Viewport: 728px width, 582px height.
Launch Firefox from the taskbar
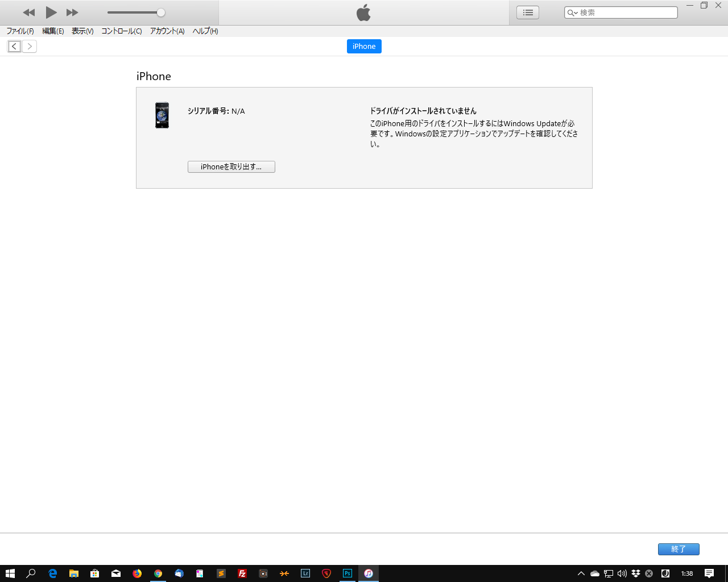[x=137, y=573]
